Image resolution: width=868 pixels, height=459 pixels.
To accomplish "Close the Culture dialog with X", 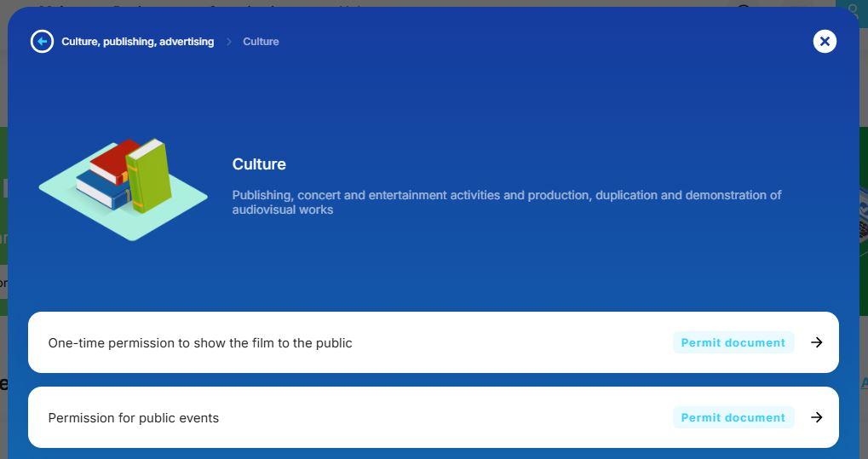I will coord(824,41).
